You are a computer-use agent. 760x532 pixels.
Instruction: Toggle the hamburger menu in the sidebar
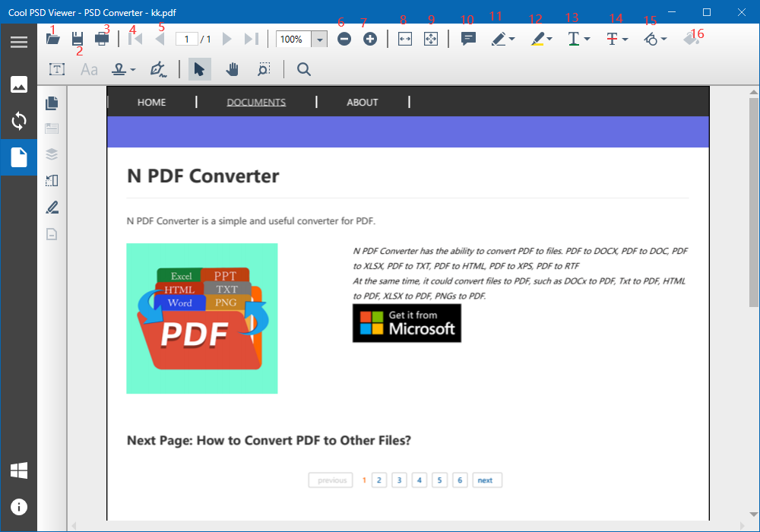tap(19, 42)
